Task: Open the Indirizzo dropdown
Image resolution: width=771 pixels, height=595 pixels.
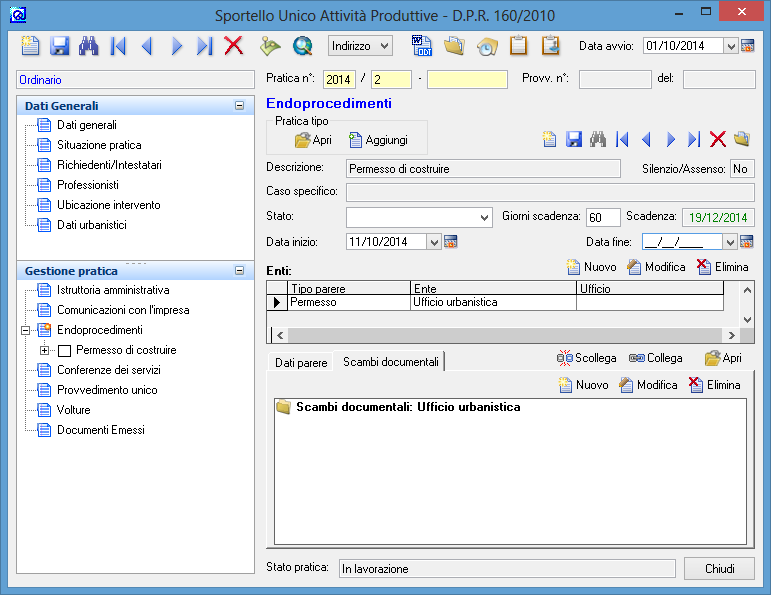Action: (x=360, y=46)
